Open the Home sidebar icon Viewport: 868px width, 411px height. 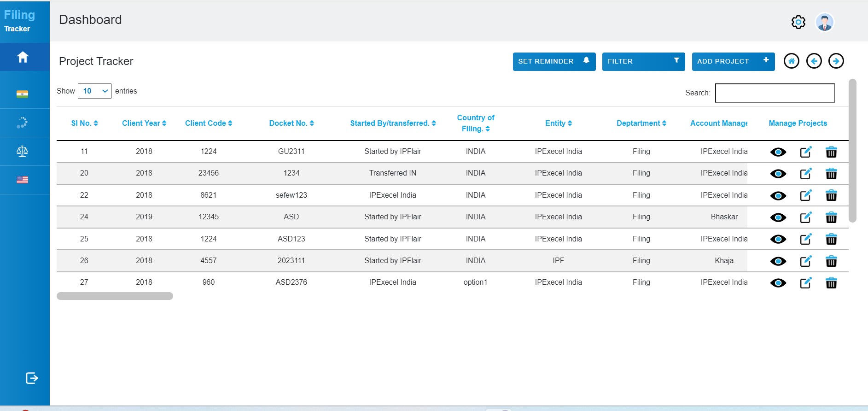coord(23,57)
